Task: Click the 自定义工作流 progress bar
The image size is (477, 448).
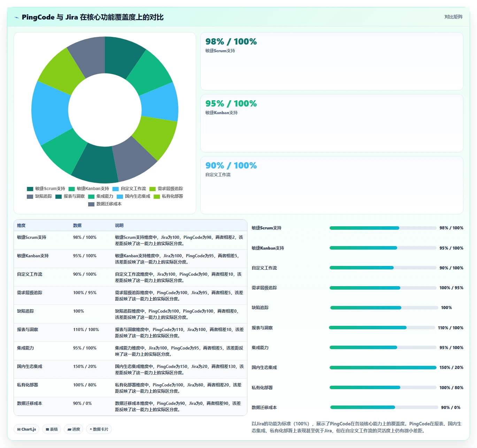Action: point(383,268)
